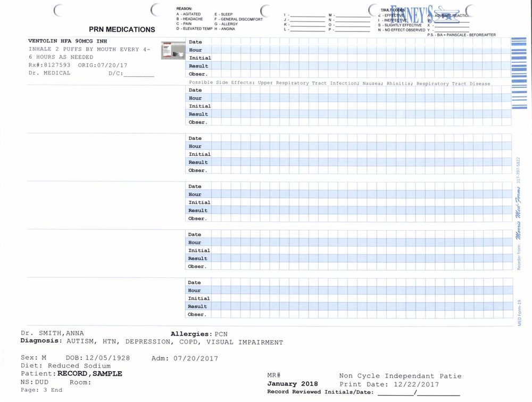Select the January 2018 record month

[x=293, y=384]
